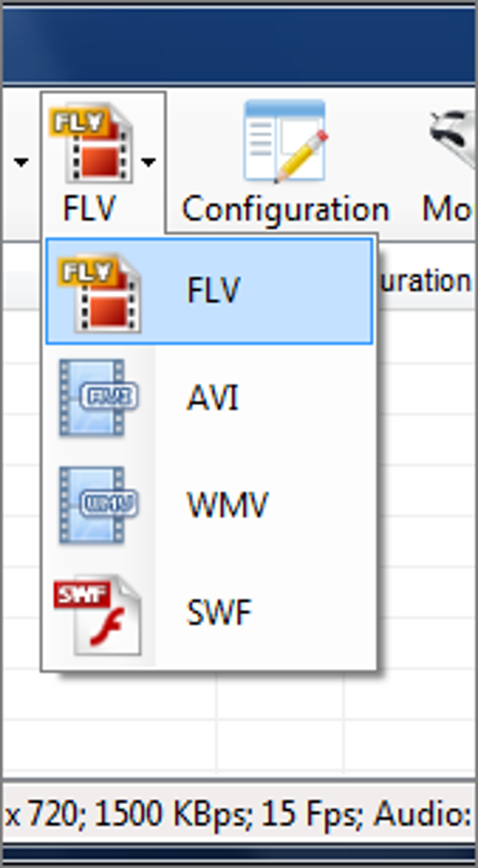This screenshot has width=478, height=868.
Task: Click the SWF Flash icon in the menu
Action: [98, 613]
